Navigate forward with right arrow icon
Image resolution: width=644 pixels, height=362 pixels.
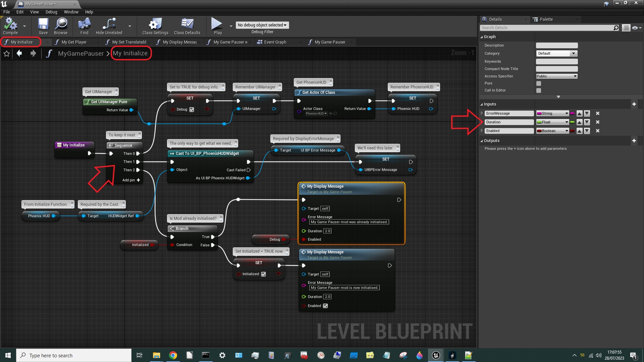click(33, 53)
